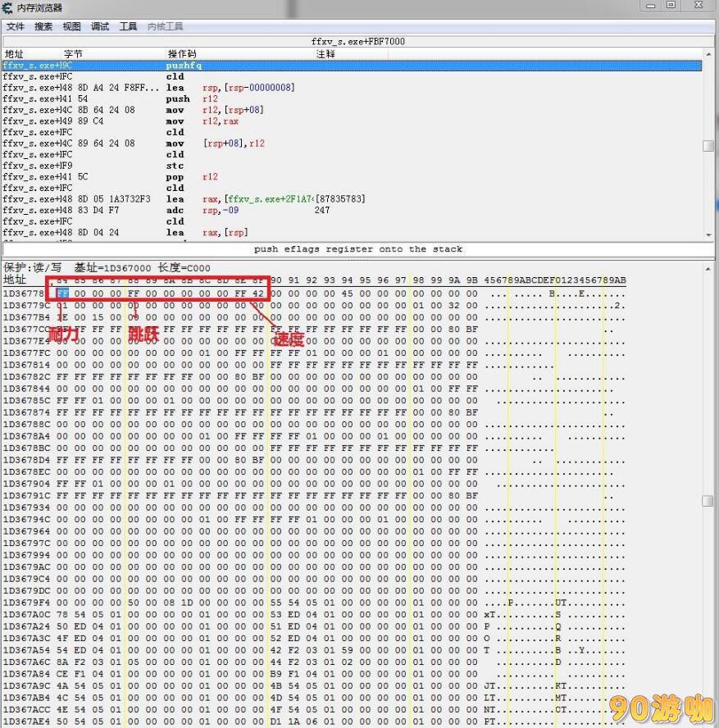
Task: Click hex row address 1D367A84
Action: tap(26, 674)
